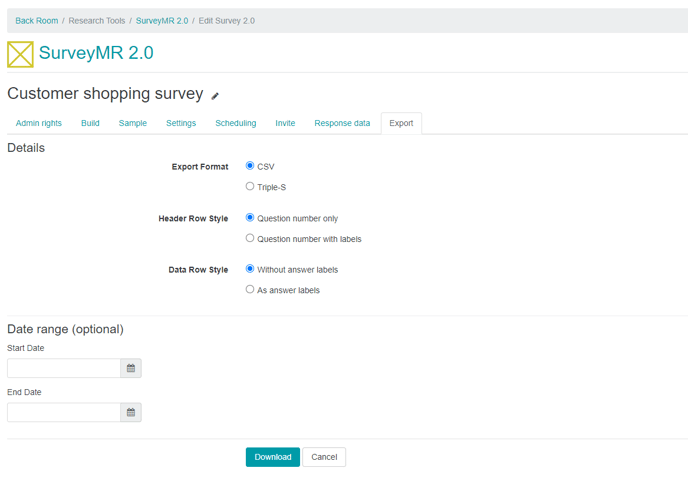Go to Back Room breadcrumb link
The image size is (688, 481).
pyautogui.click(x=37, y=21)
